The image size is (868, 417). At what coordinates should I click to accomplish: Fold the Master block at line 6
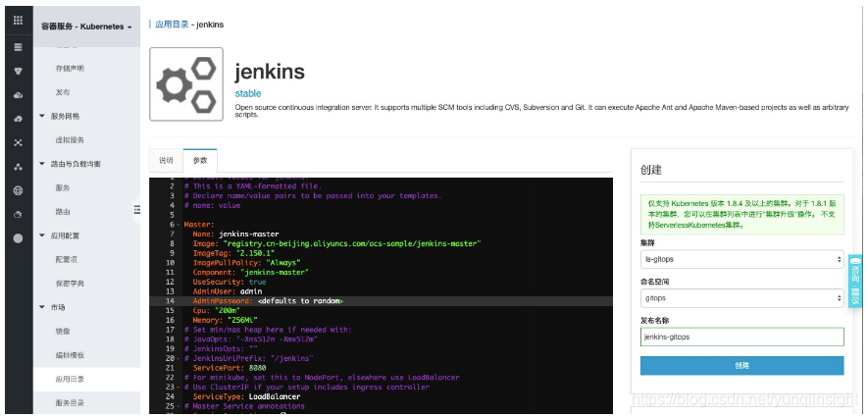pyautogui.click(x=179, y=225)
